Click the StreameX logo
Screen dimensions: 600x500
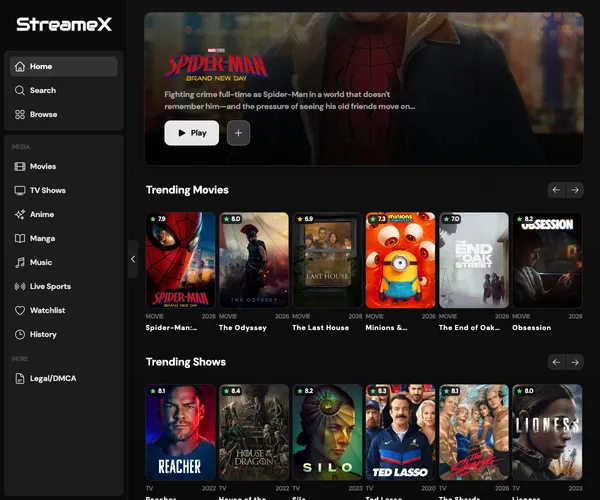(64, 24)
